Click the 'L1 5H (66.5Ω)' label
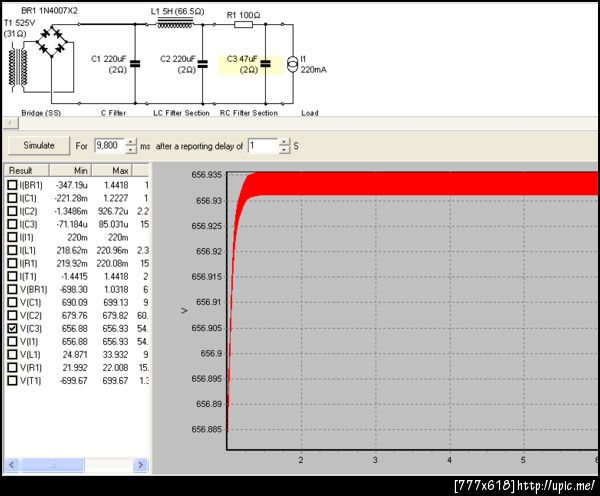 click(177, 11)
